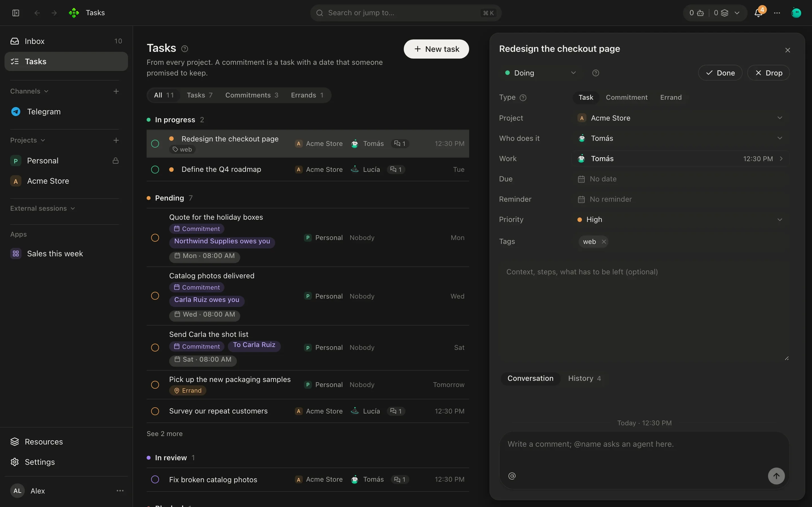Send comment with the arrow-up button
This screenshot has height=507, width=812.
pyautogui.click(x=776, y=476)
